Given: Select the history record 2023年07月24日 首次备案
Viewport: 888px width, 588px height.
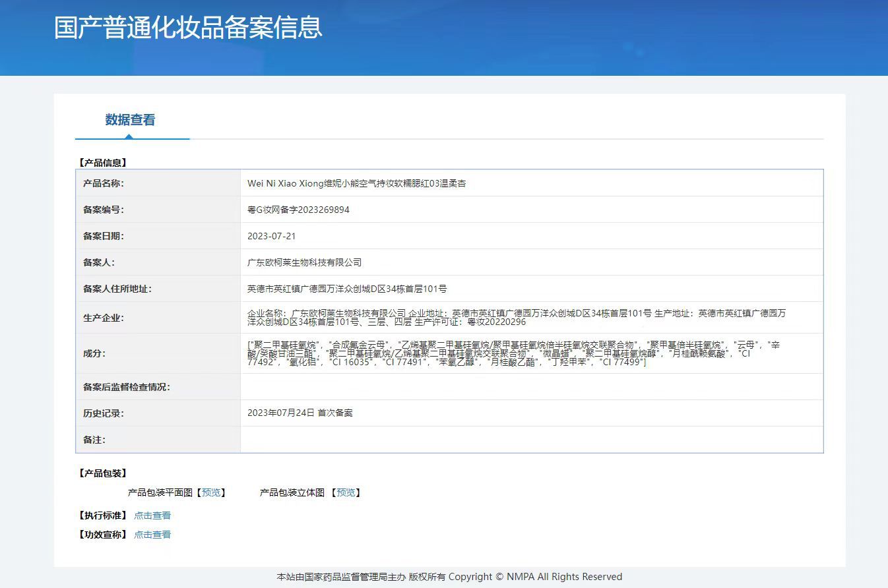Looking at the screenshot, I should 300,413.
